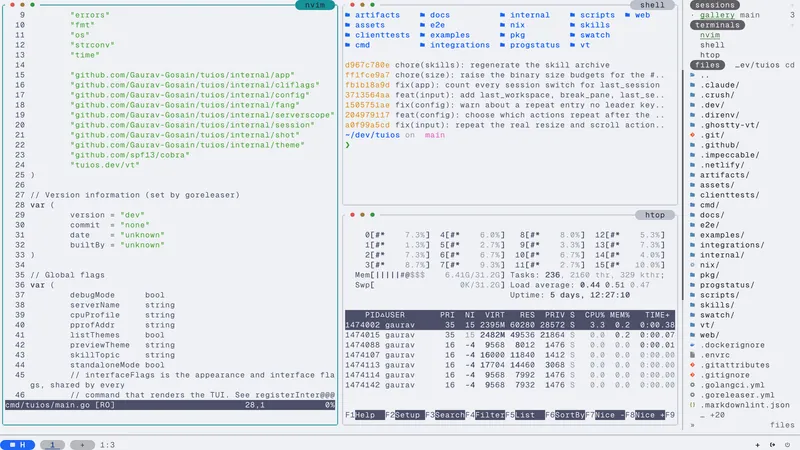Open gallery main session entry
The height and width of the screenshot is (450, 800).
[x=730, y=15]
